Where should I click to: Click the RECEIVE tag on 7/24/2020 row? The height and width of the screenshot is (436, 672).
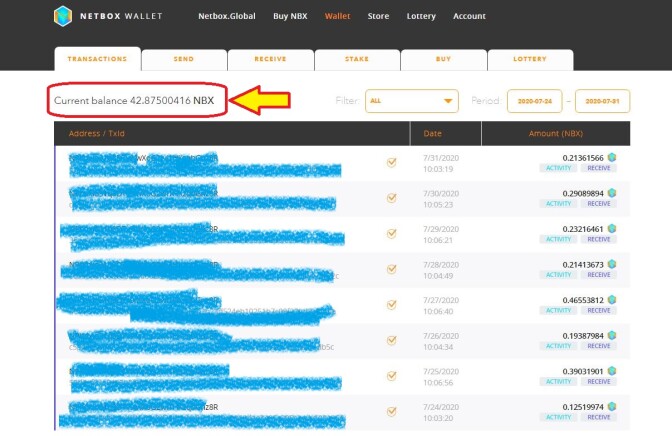click(599, 417)
